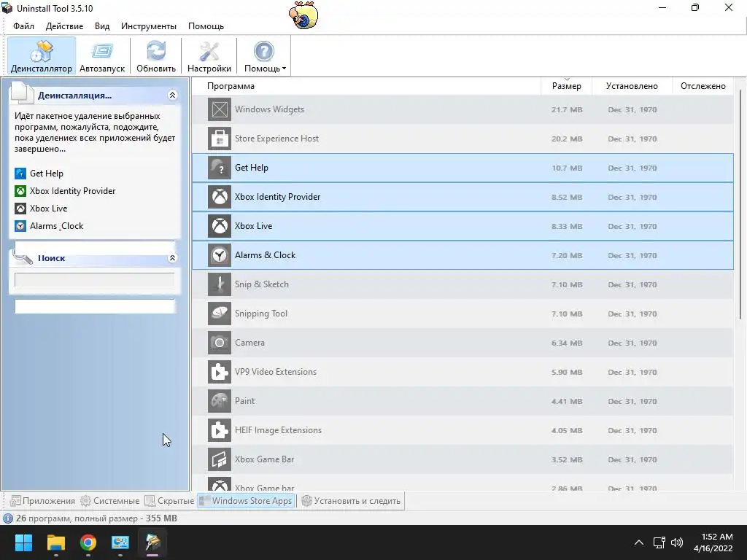
Task: Open the Windows Start menu
Action: click(23, 542)
